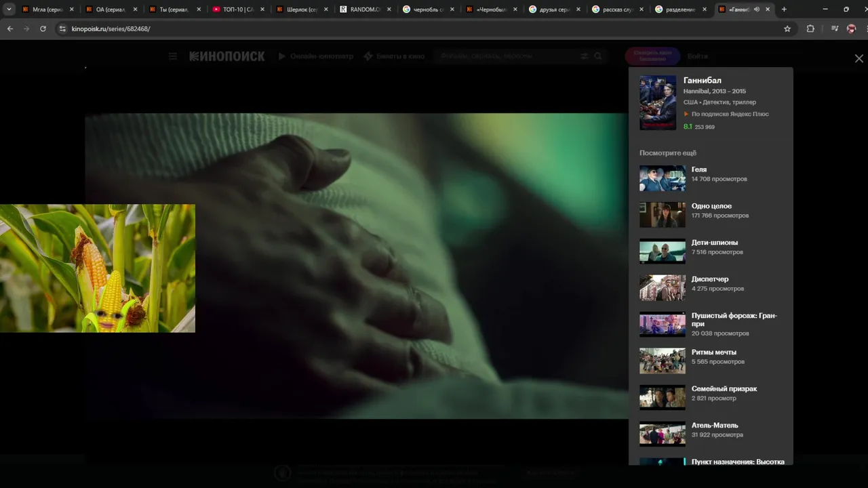Viewport: 868px width, 488px height.
Task: Click '171 766 просмотров' view count
Action: click(720, 216)
